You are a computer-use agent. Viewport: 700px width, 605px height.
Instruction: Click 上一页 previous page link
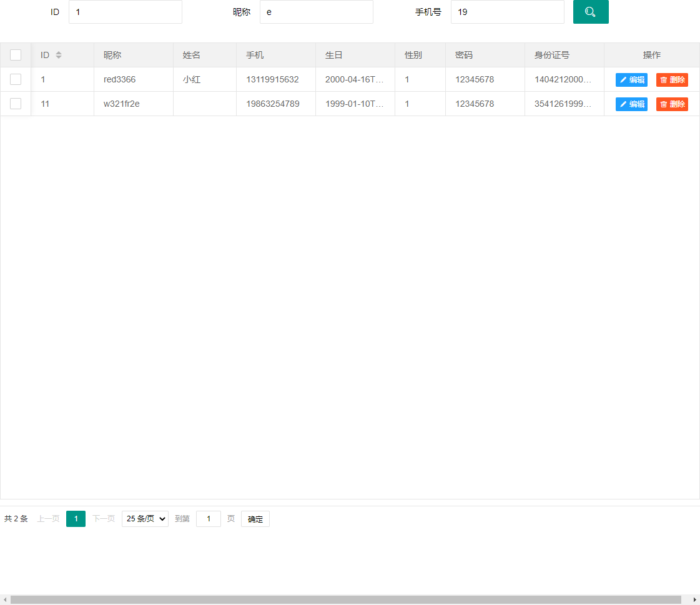(48, 519)
